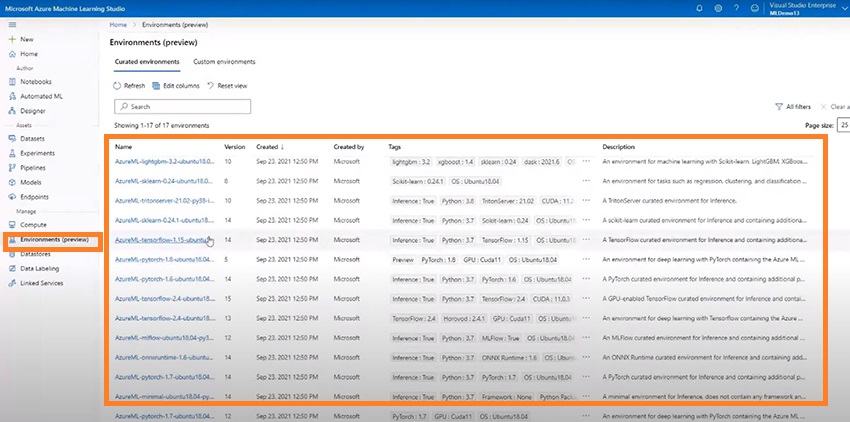
Task: Collapse the sidebar with the hamburger menu icon
Action: (x=12, y=25)
